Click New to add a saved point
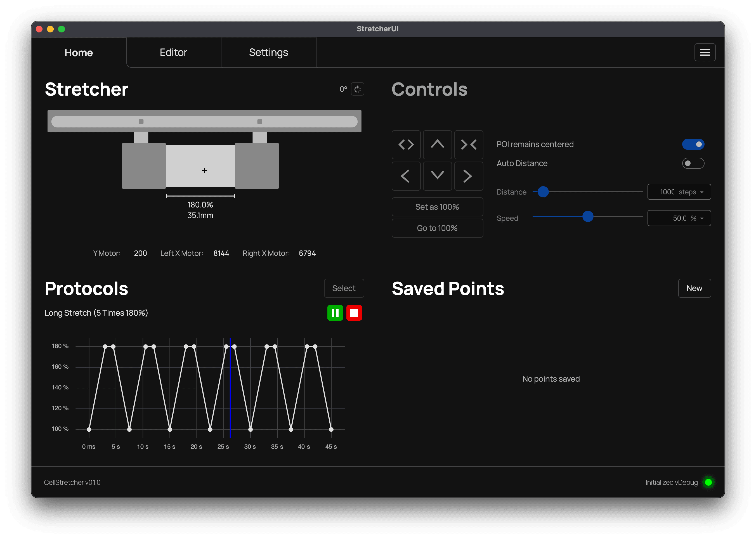Viewport: 756px width, 539px height. (x=694, y=288)
